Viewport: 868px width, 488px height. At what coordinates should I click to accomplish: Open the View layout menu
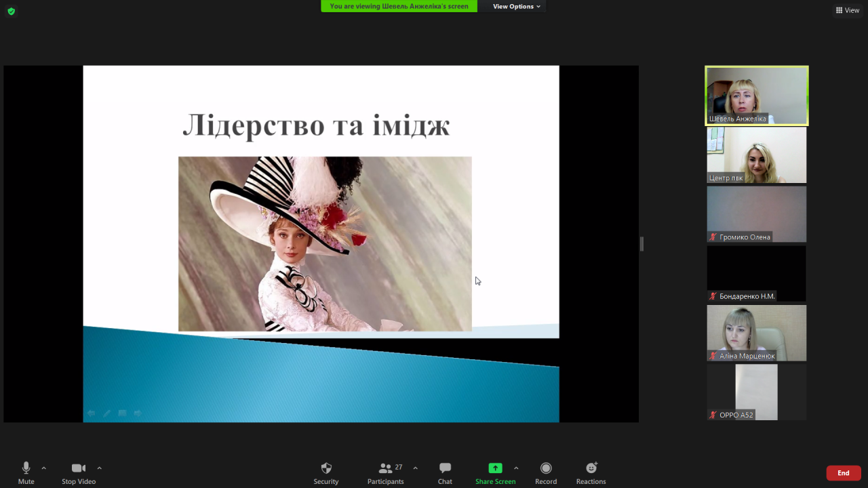[848, 10]
